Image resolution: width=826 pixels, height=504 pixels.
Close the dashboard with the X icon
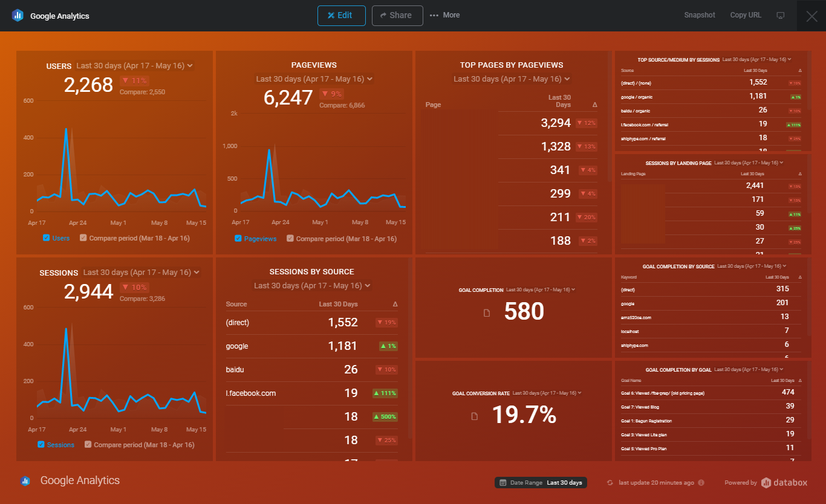pos(811,16)
